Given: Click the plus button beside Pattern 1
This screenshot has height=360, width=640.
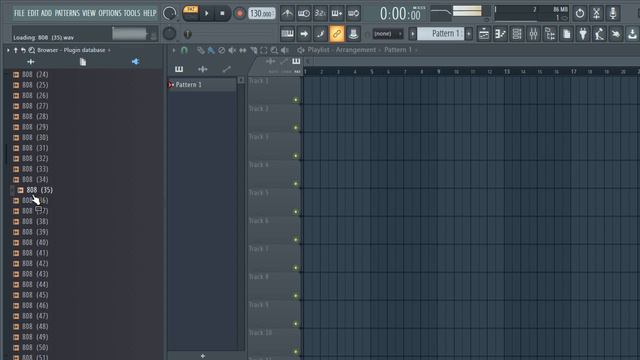Looking at the screenshot, I should point(469,34).
